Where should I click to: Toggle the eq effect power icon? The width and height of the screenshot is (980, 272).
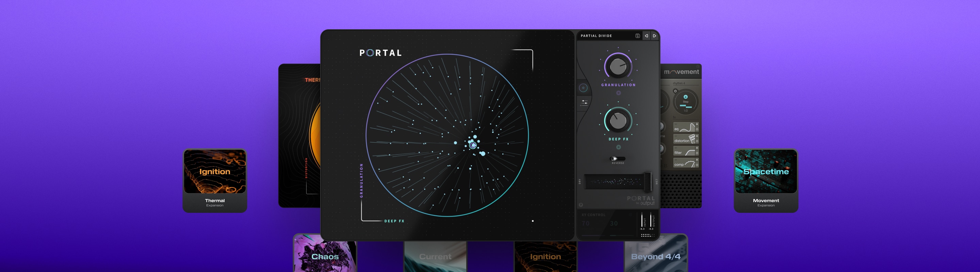697,130
